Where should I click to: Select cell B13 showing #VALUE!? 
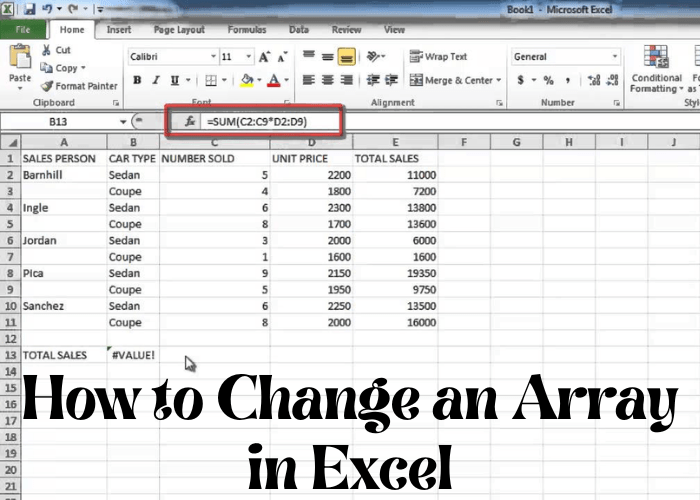[133, 355]
